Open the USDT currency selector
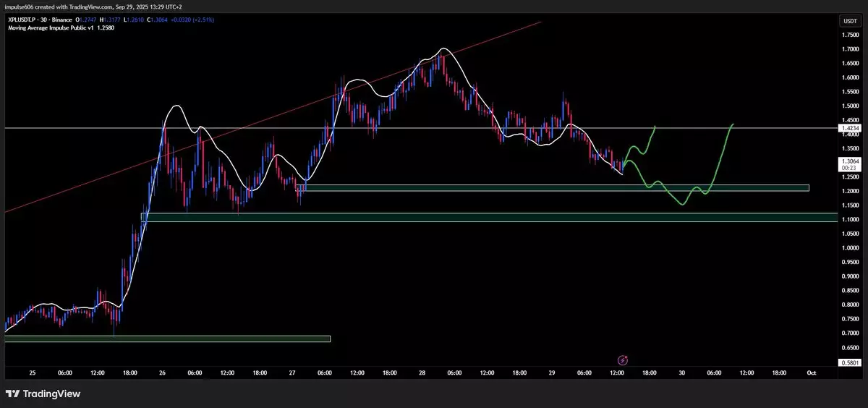868x408 pixels. pyautogui.click(x=849, y=22)
